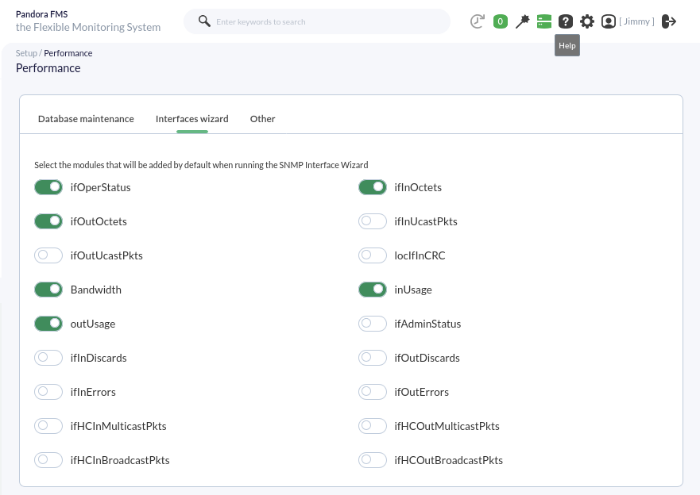Disable the ifOperStatus toggle

pos(48,187)
